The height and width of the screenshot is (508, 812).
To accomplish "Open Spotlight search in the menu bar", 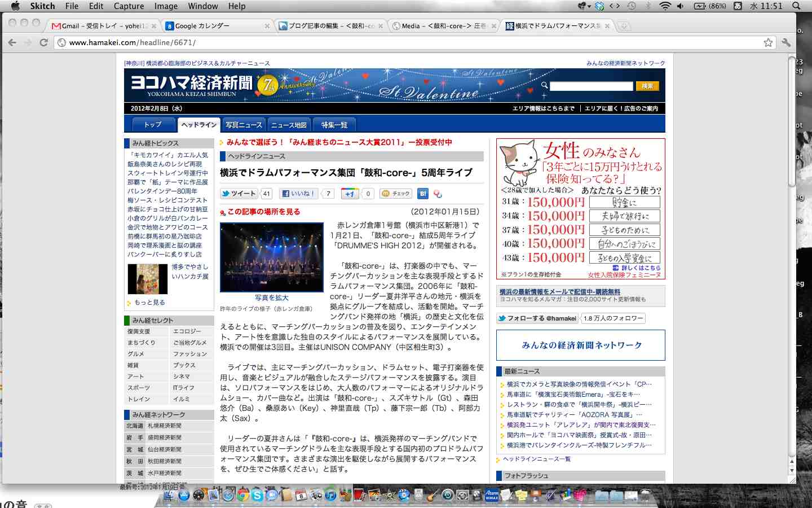I will click(x=796, y=6).
